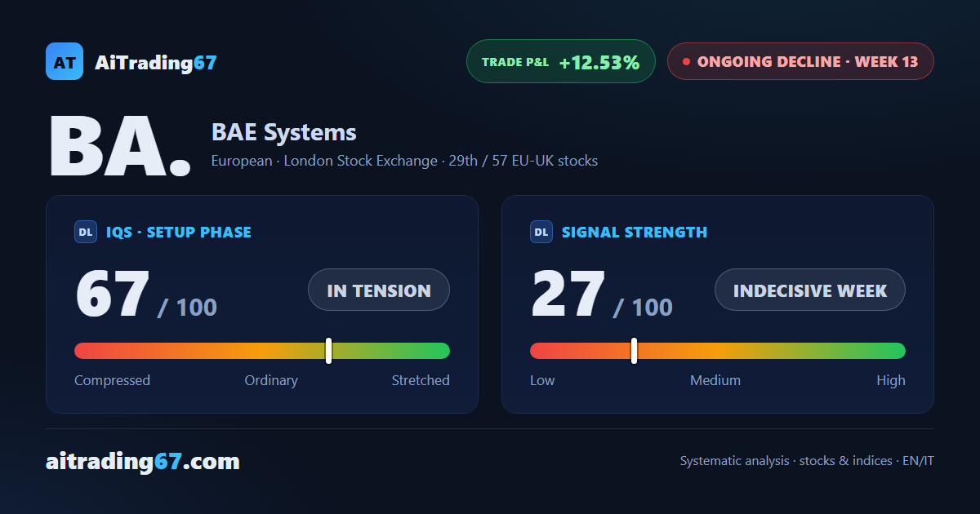
Task: Click the IQS slider white marker handle
Action: pos(328,351)
